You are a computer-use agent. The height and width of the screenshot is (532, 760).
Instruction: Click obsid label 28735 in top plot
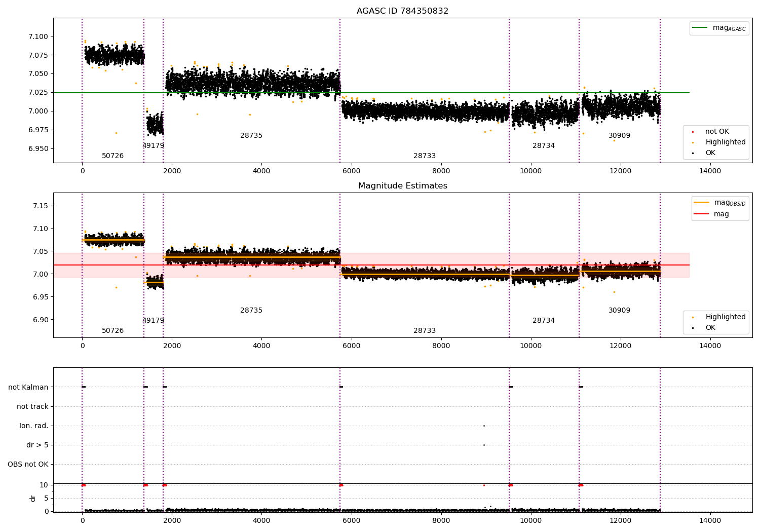[x=251, y=136]
